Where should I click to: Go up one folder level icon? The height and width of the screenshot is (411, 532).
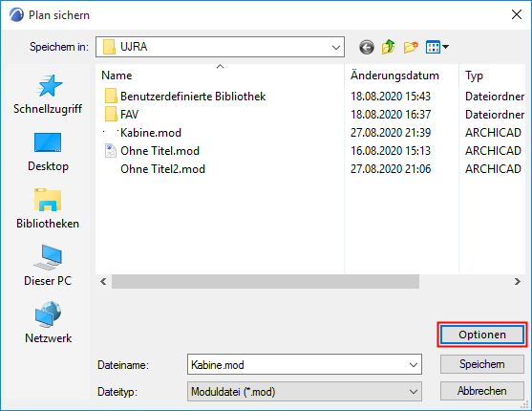click(x=389, y=47)
